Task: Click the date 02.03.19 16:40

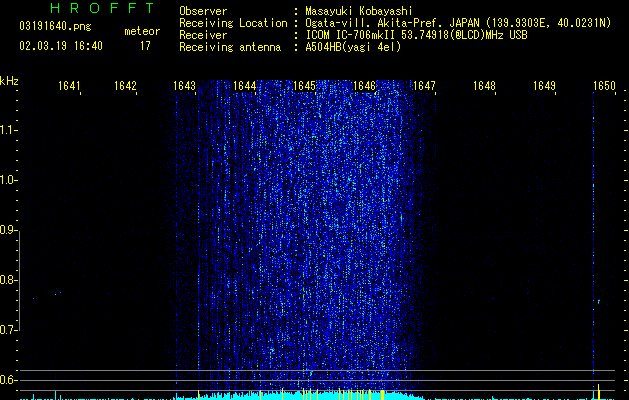Action: (x=61, y=46)
